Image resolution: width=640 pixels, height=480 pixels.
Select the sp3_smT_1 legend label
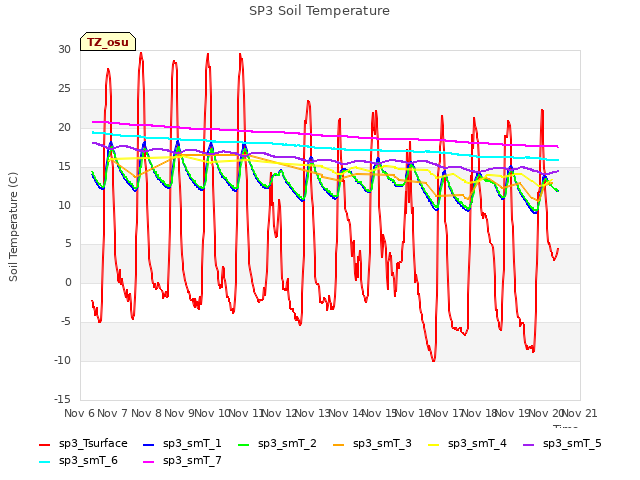[x=192, y=444]
